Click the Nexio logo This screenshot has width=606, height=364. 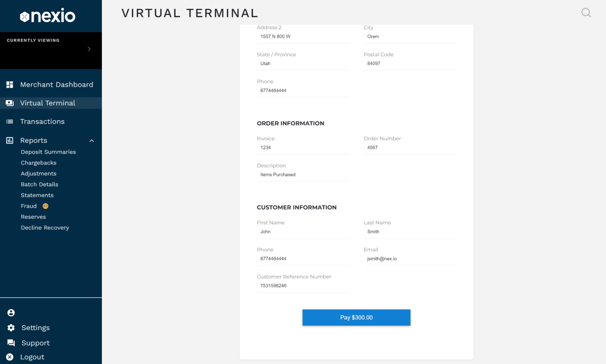click(48, 16)
